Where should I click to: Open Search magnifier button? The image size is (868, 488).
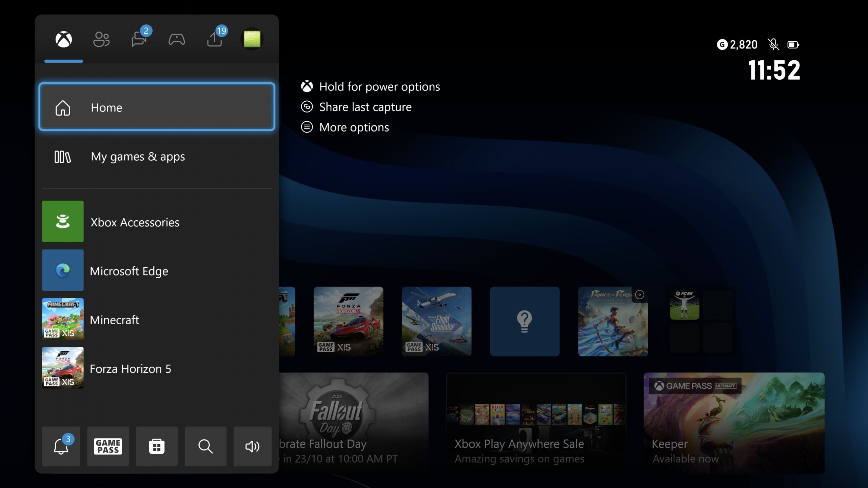click(x=205, y=446)
